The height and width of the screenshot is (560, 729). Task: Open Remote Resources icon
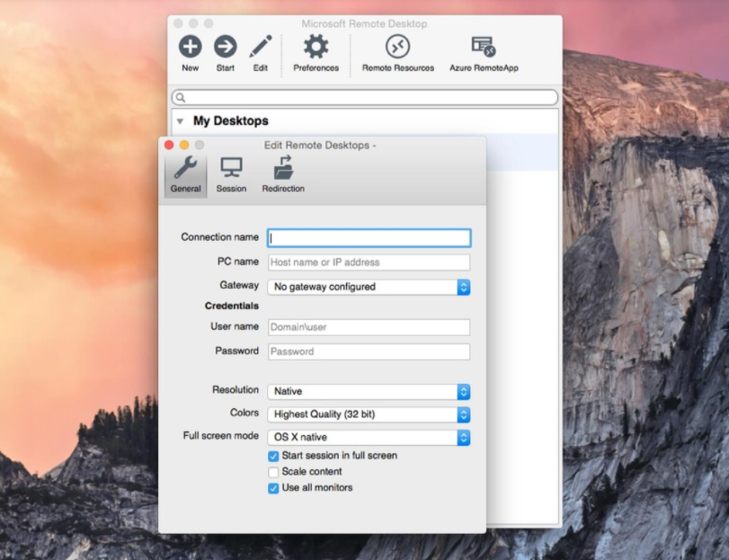tap(398, 47)
